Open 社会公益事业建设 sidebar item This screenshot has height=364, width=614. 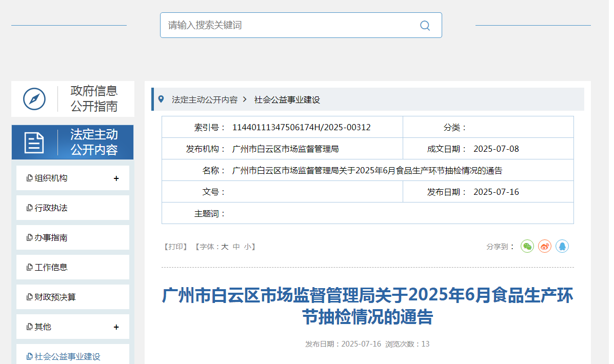[73, 354]
